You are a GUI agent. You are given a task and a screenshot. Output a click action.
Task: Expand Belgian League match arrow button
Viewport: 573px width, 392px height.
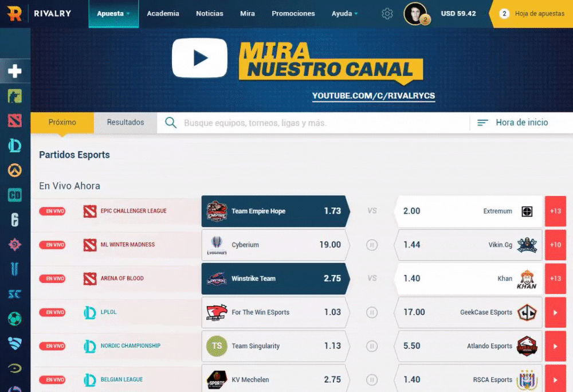pyautogui.click(x=555, y=379)
